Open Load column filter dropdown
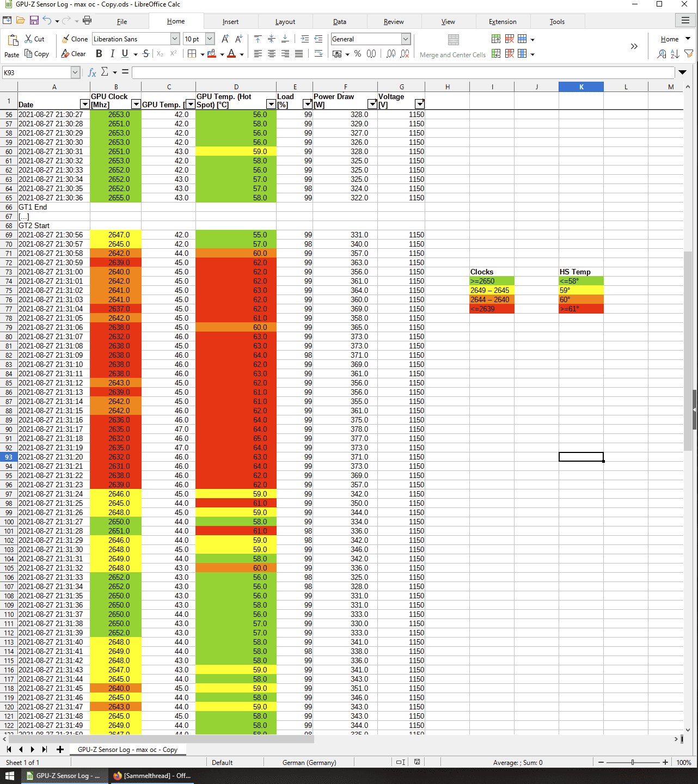The image size is (698, 784). [x=308, y=104]
